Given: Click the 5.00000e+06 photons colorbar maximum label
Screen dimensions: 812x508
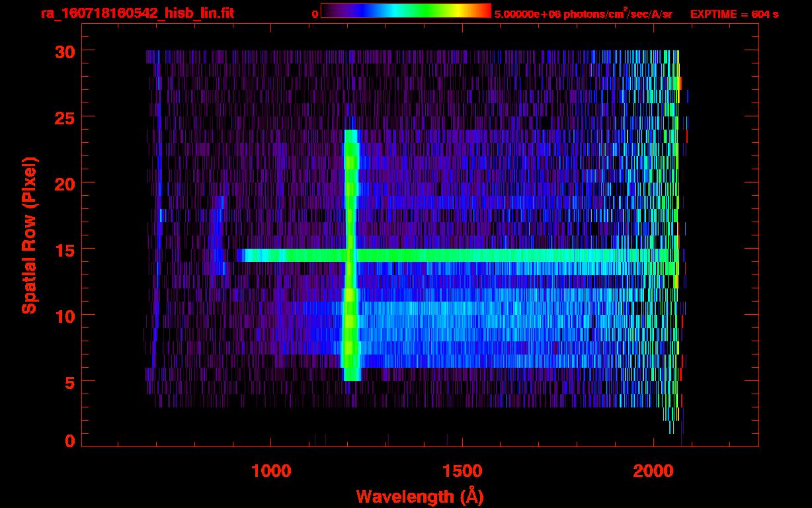Looking at the screenshot, I should [583, 14].
